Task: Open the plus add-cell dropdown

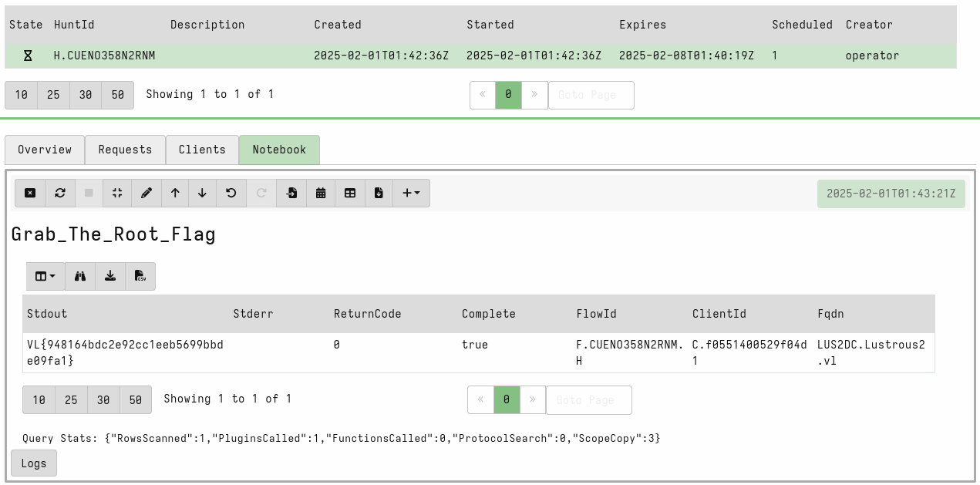Action: click(x=411, y=194)
